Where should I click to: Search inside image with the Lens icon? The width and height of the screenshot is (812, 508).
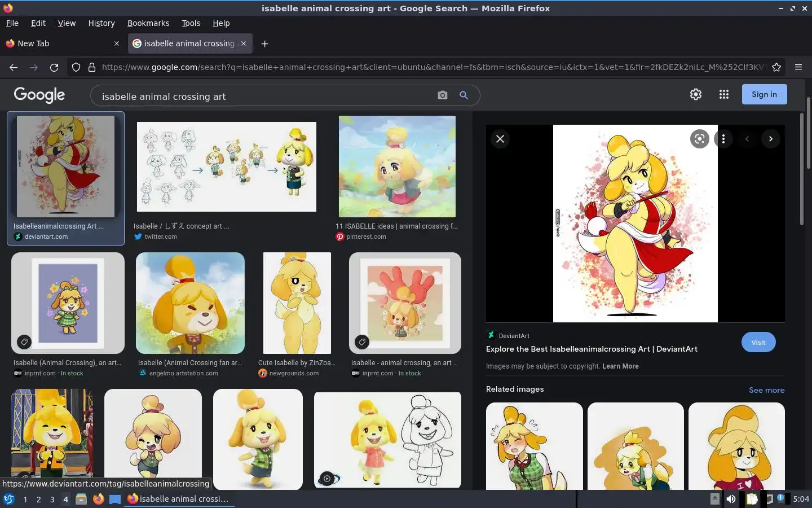[x=700, y=139]
